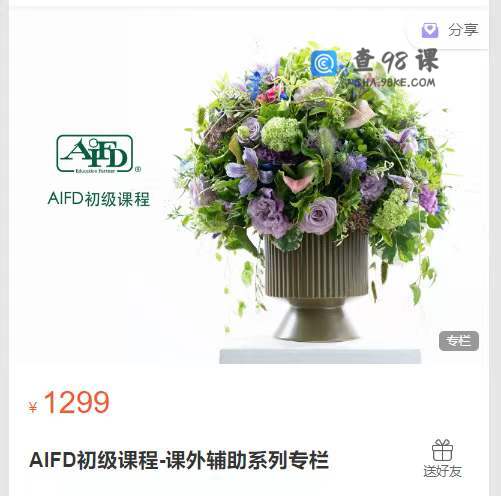Click the ¥1299 price
Image resolution: width=501 pixels, height=496 pixels.
69,403
